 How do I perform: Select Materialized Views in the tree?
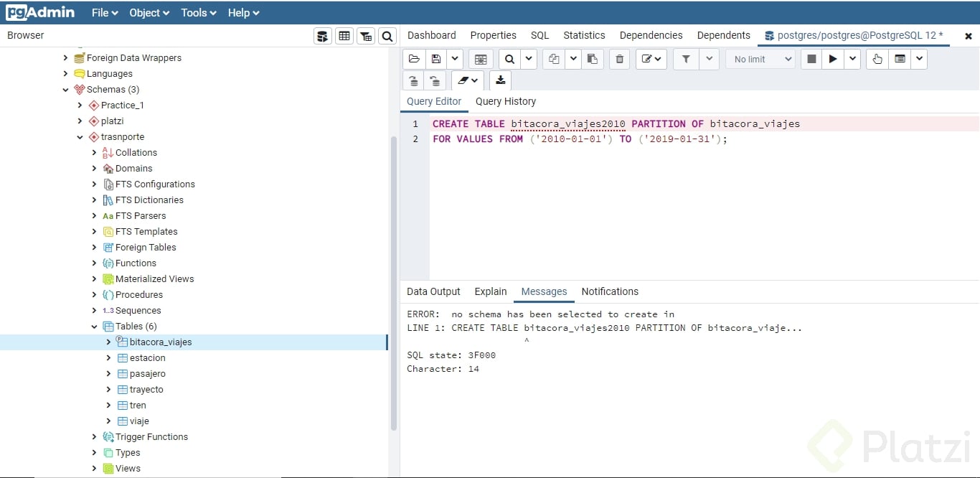click(x=154, y=279)
